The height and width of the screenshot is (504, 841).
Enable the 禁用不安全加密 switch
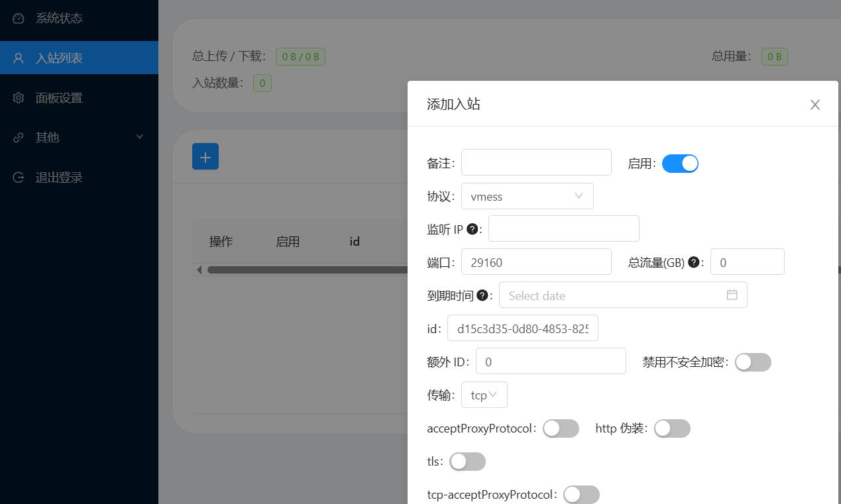pyautogui.click(x=753, y=362)
